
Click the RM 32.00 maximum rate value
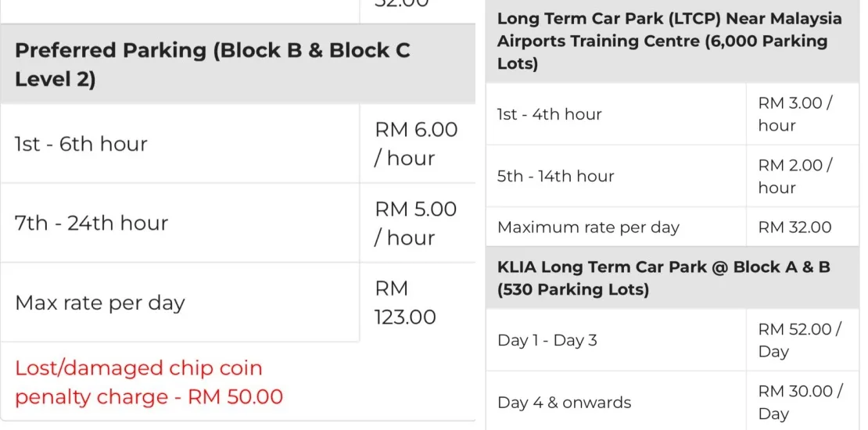point(794,228)
